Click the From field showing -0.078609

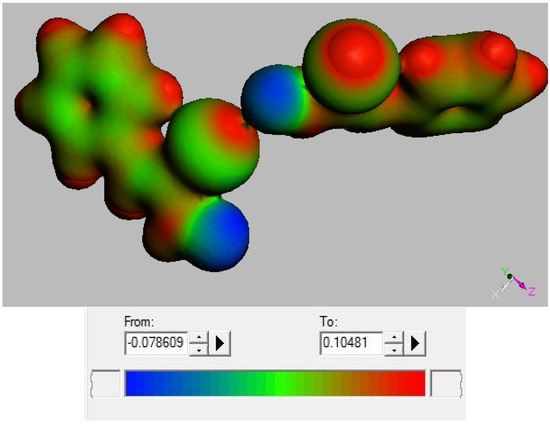point(156,343)
